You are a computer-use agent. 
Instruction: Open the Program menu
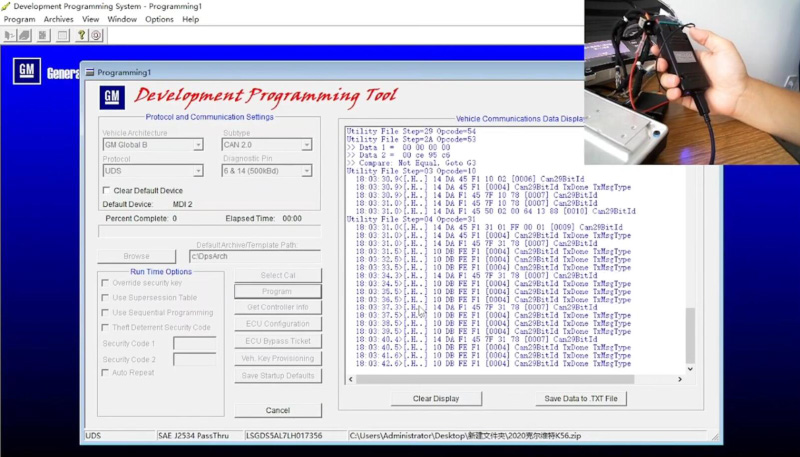[19, 19]
